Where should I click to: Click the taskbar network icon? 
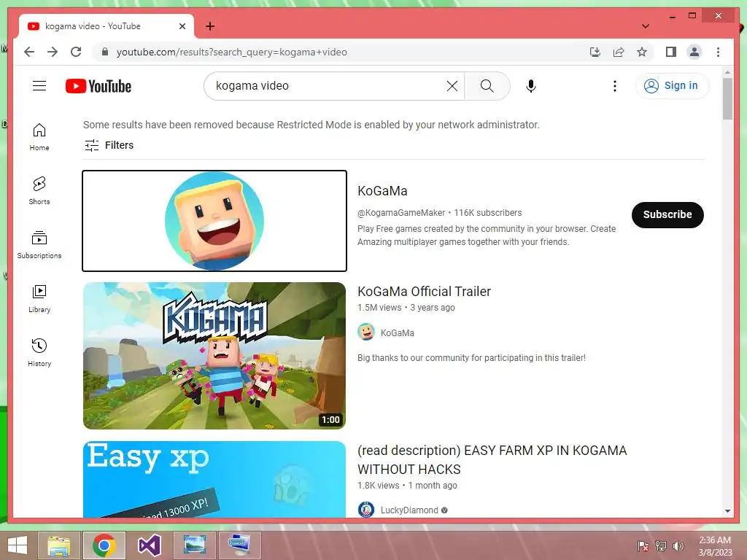point(661,546)
